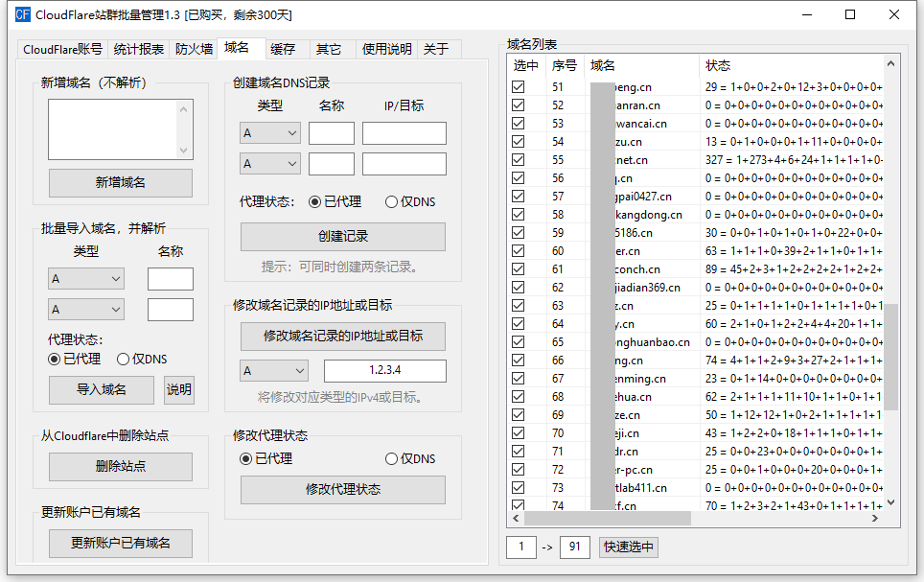The image size is (924, 582).
Task: Toggle the checkbox for row 73
Action: point(518,488)
